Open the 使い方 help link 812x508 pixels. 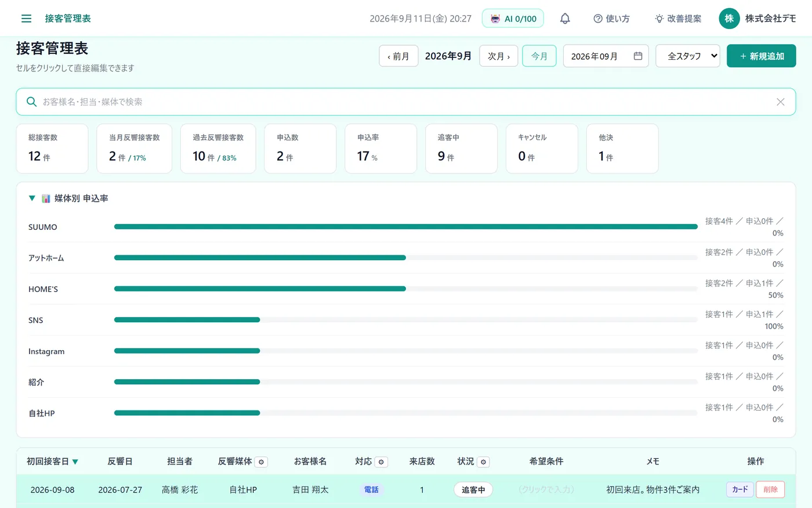[x=611, y=19]
